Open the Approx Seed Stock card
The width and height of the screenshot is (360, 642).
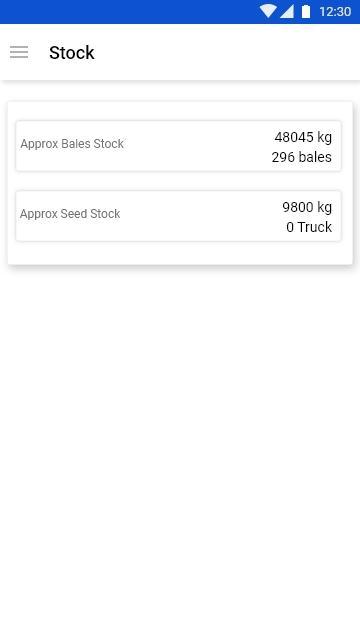click(178, 216)
